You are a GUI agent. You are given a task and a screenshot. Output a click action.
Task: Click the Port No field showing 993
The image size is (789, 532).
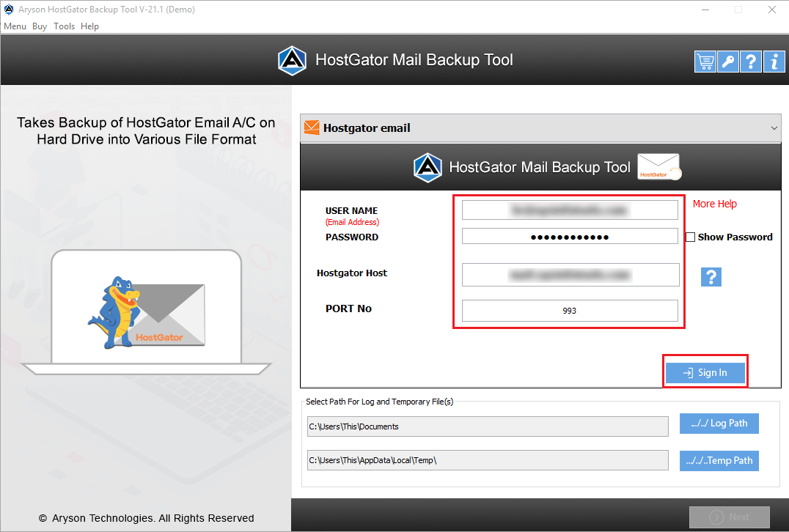tap(570, 311)
